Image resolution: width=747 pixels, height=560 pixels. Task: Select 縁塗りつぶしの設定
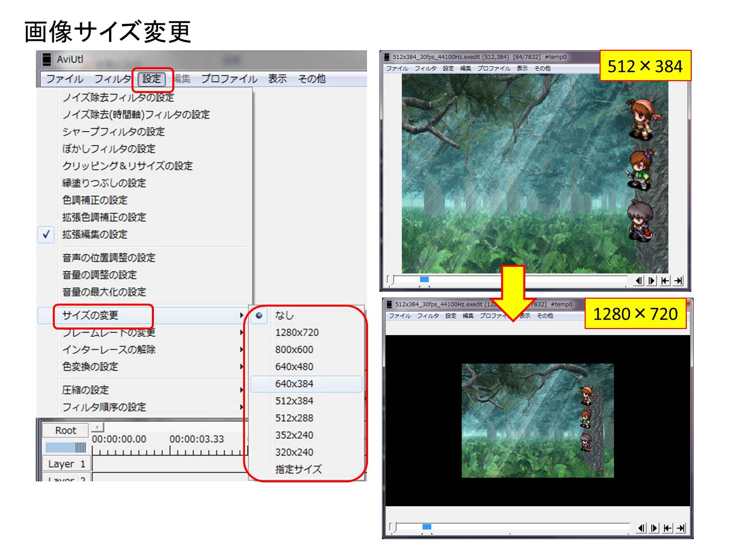point(104,183)
